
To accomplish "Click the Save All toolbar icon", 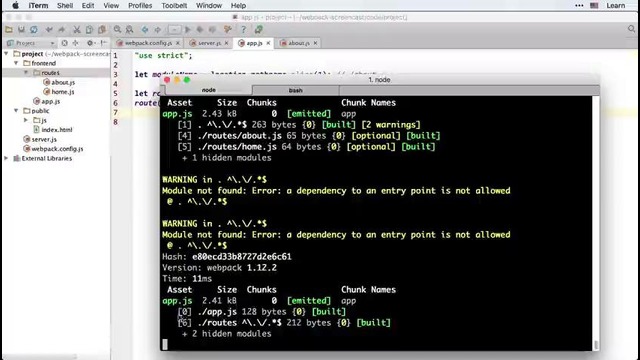I will 21,29.
